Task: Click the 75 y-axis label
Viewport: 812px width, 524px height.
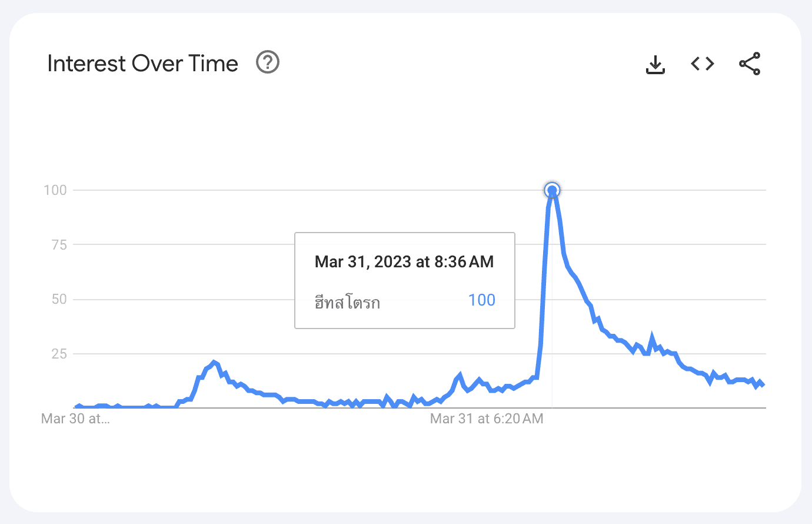Action: 59,244
